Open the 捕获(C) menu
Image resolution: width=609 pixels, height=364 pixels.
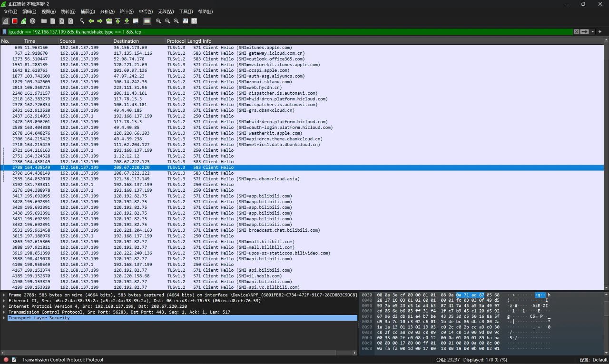tap(88, 11)
